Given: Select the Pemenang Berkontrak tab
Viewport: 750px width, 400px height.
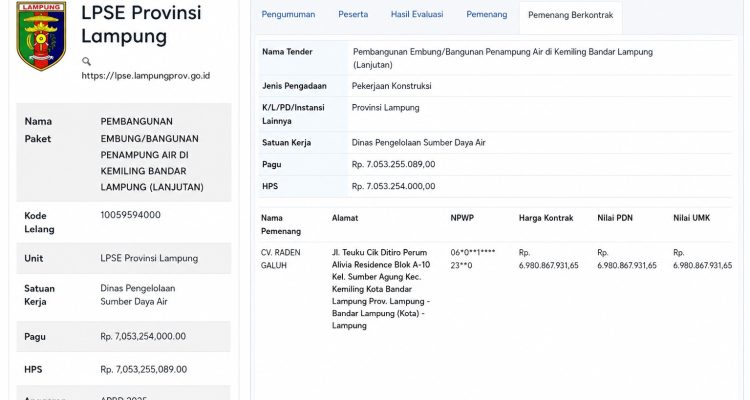Looking at the screenshot, I should pyautogui.click(x=570, y=15).
